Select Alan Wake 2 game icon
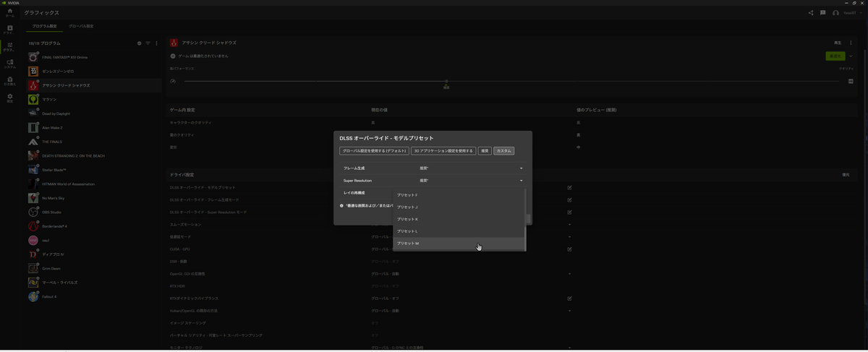Viewport: 868px width, 352px height. coord(33,128)
